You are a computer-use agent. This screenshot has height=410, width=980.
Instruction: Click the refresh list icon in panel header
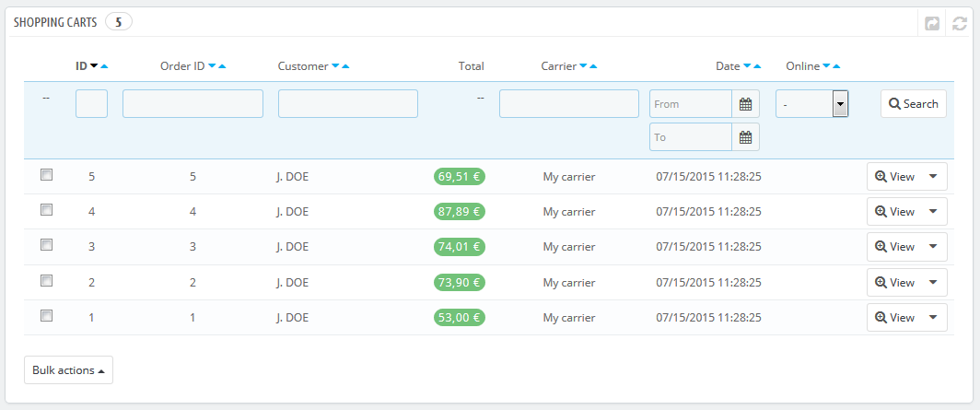(958, 23)
